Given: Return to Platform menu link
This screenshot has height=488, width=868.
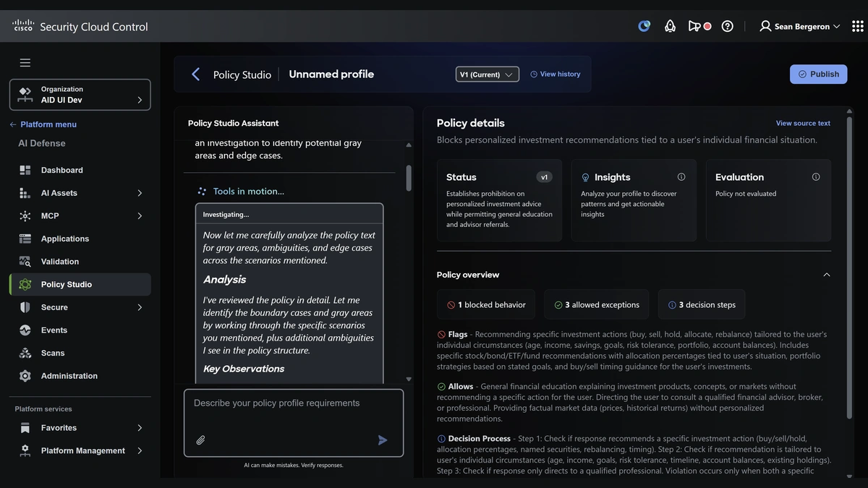Looking at the screenshot, I should (43, 124).
